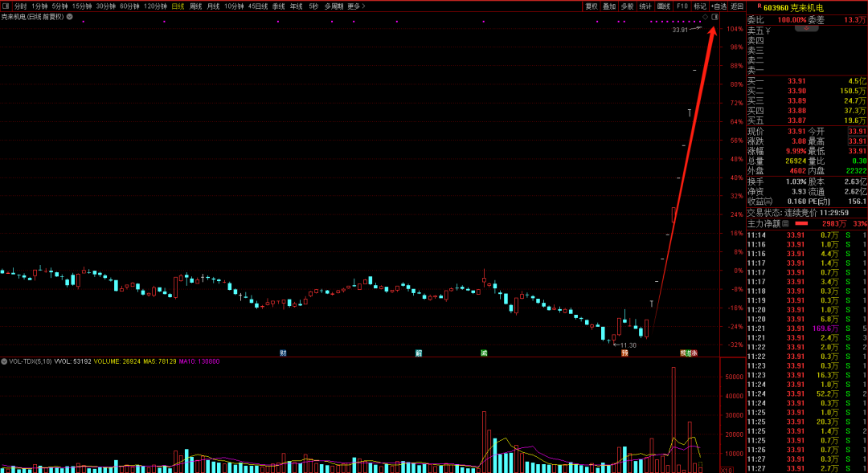Open chart title dropdown beside 前复权
Viewport: 868px width, 473px height.
70,17
